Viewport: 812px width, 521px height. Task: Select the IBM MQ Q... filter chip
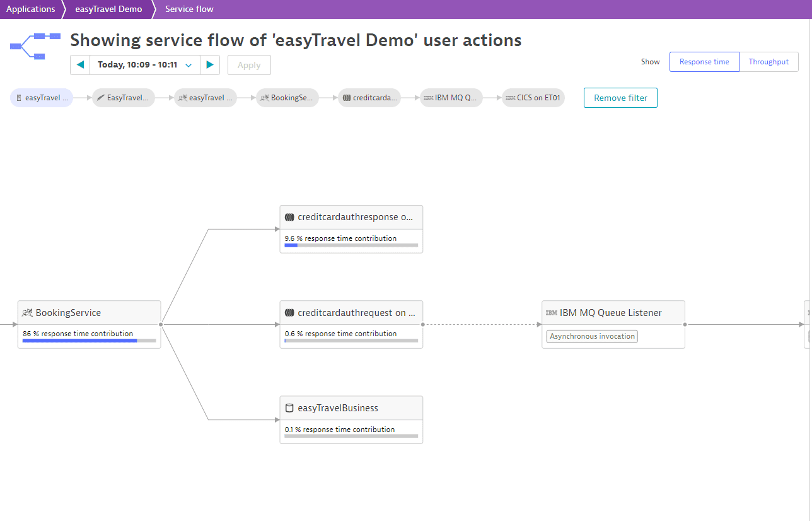tap(451, 98)
